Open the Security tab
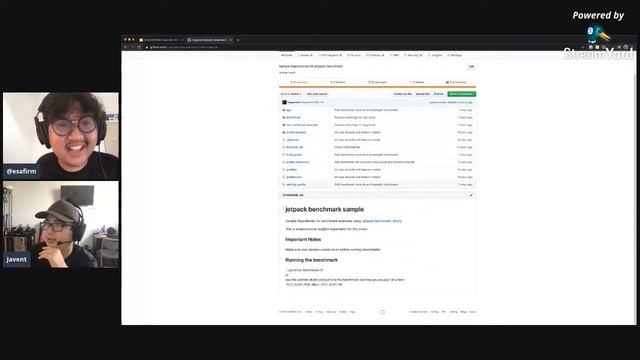The height and width of the screenshot is (360, 640). [x=413, y=55]
